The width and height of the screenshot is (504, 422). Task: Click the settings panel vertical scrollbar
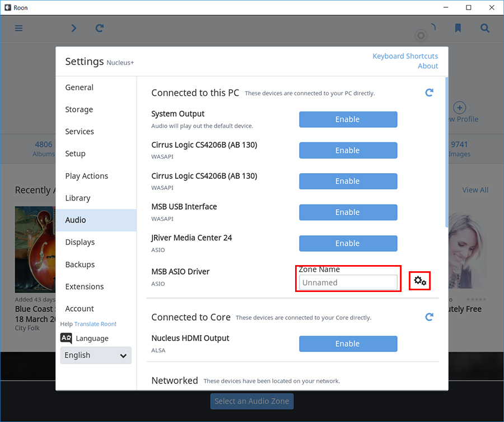click(446, 152)
